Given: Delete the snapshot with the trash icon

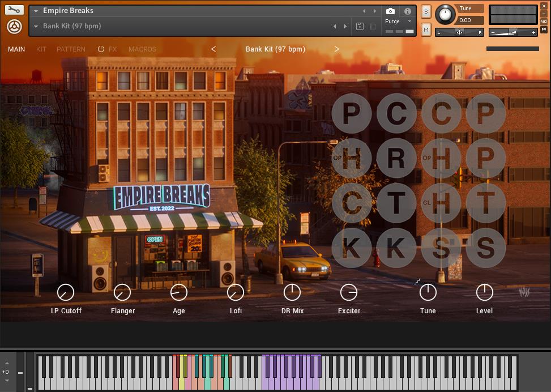Looking at the screenshot, I should 373,26.
